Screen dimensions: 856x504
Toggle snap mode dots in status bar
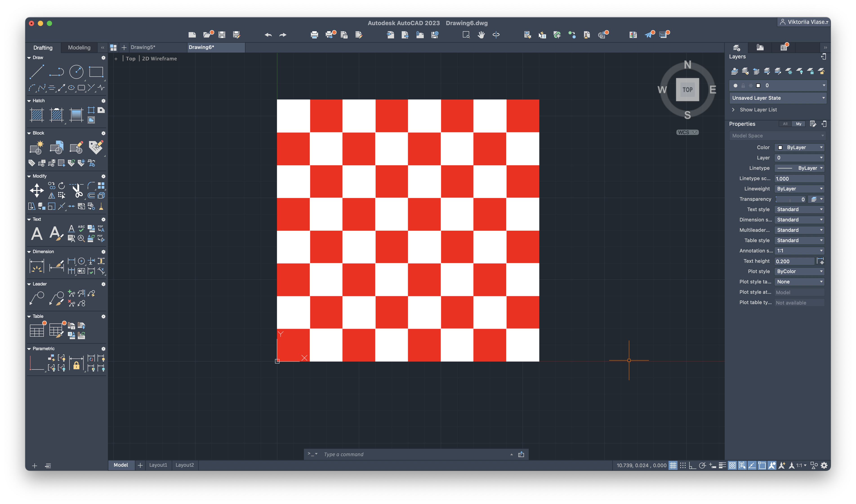pos(683,465)
